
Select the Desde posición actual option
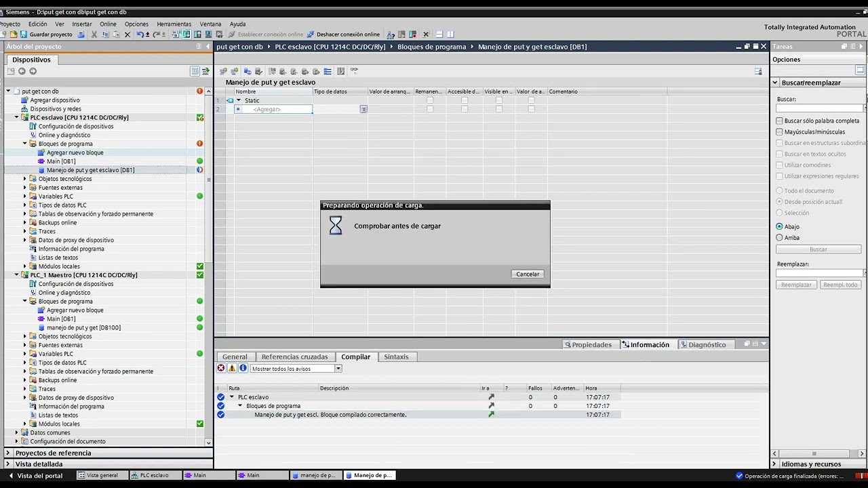(779, 201)
